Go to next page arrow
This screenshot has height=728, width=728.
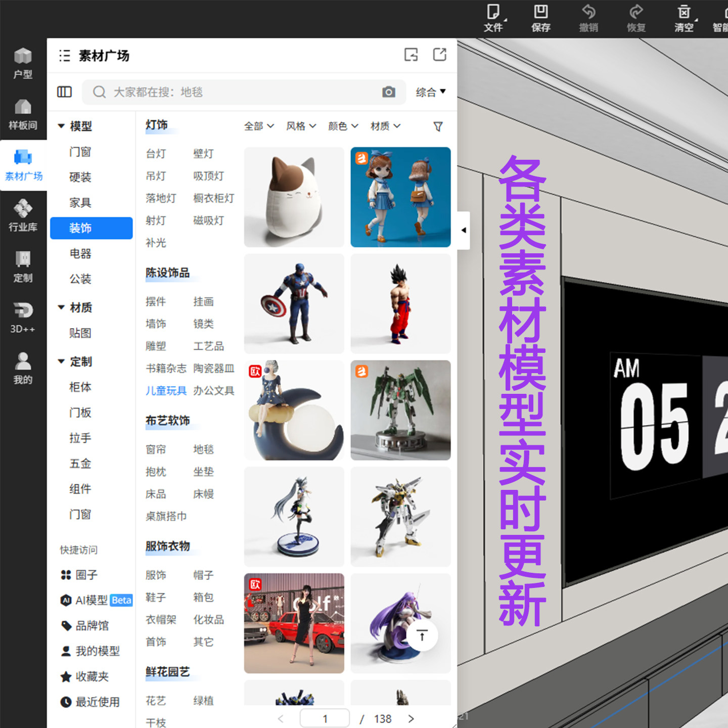click(411, 719)
